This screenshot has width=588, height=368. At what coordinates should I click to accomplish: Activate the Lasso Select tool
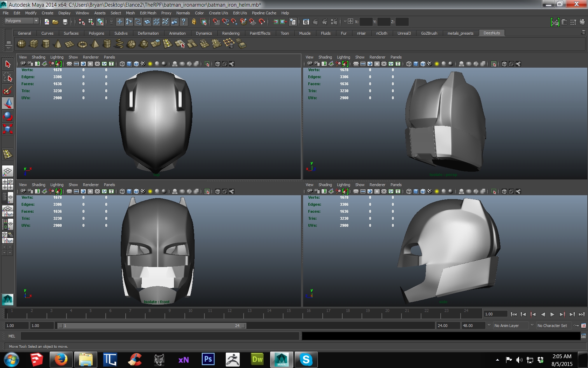8,77
